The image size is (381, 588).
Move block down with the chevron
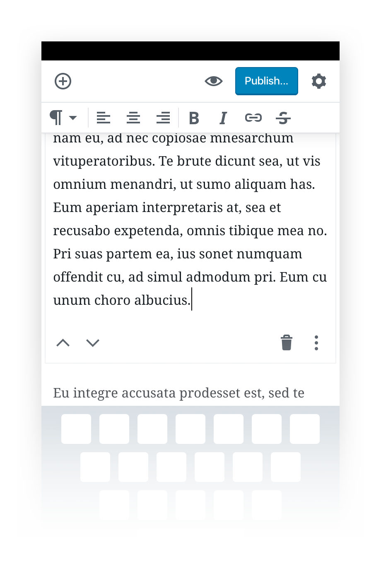93,343
